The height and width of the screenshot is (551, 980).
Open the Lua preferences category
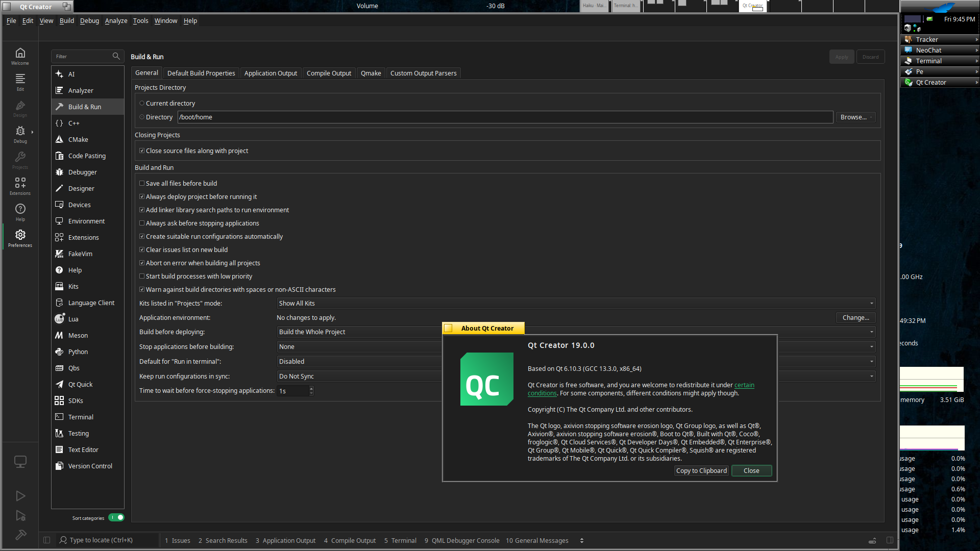[88, 319]
